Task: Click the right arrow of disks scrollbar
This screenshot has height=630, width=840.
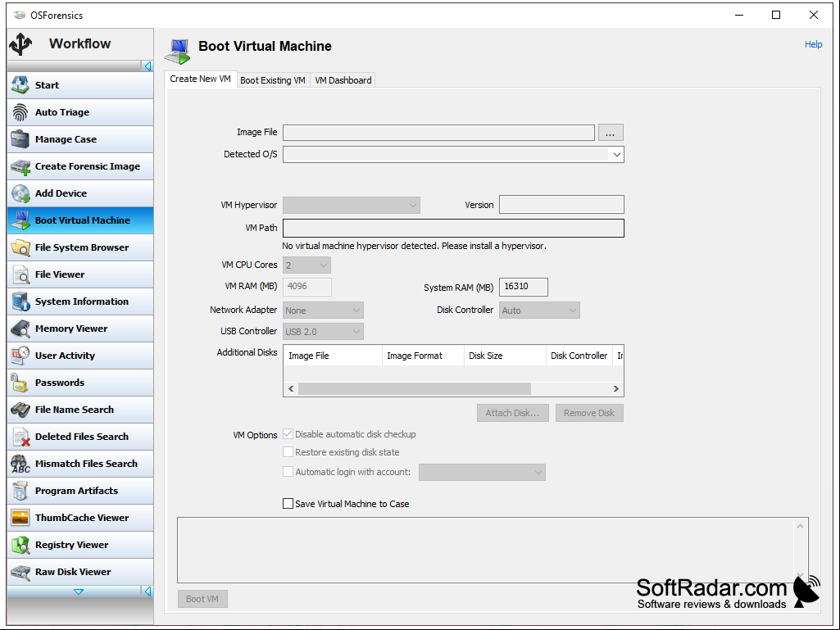Action: coord(616,389)
